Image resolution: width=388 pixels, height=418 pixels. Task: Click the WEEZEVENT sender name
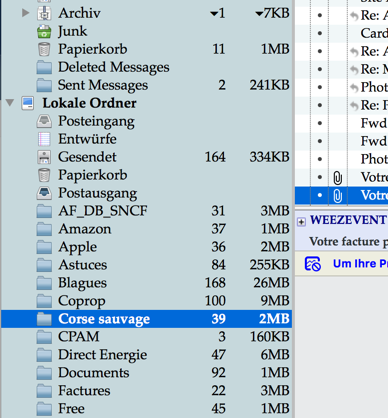pos(348,220)
